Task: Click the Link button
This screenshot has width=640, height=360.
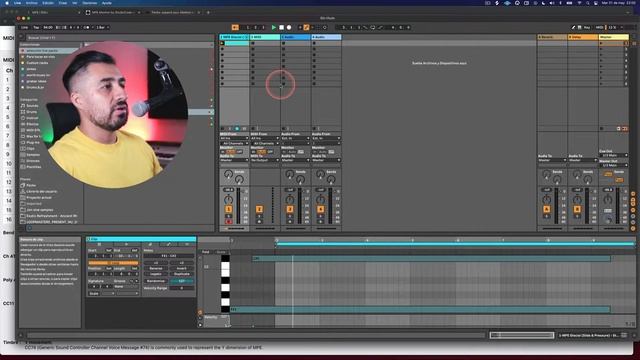Action: [25, 27]
